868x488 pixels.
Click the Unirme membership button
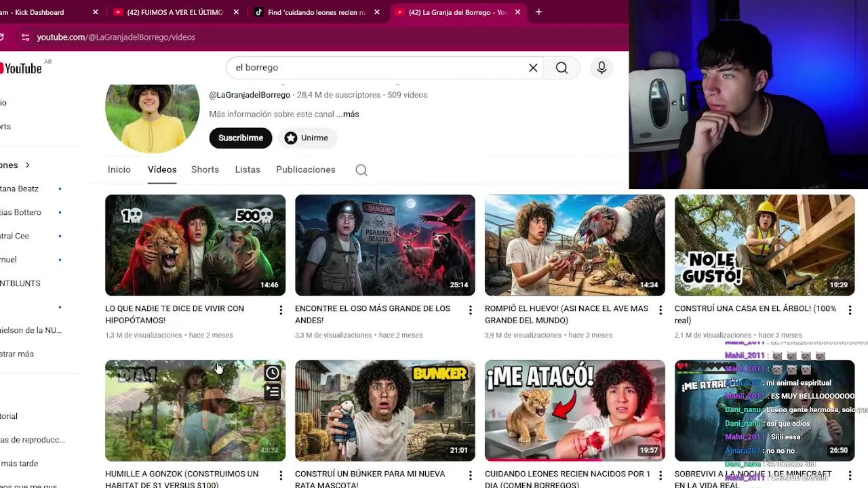click(307, 138)
